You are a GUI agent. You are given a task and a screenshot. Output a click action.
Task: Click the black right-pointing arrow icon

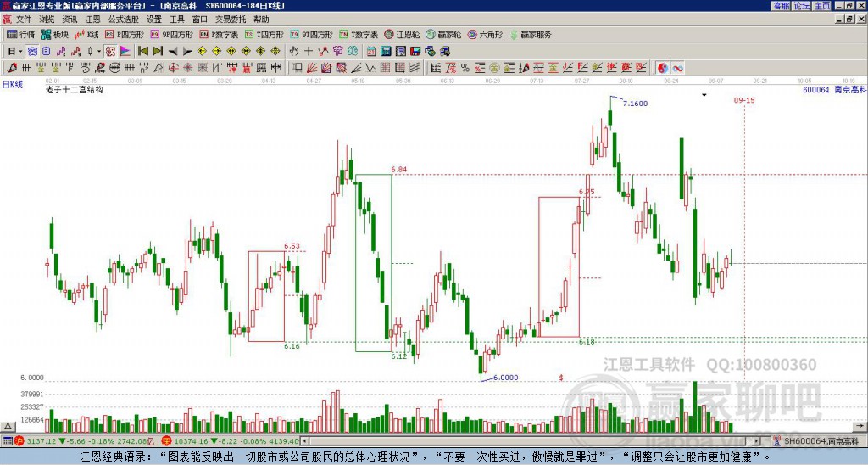coord(187,52)
